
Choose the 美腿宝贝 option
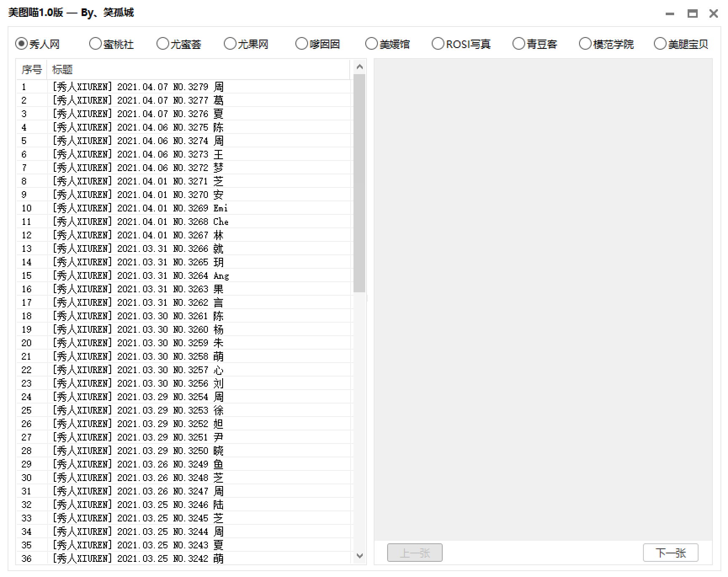pos(681,44)
